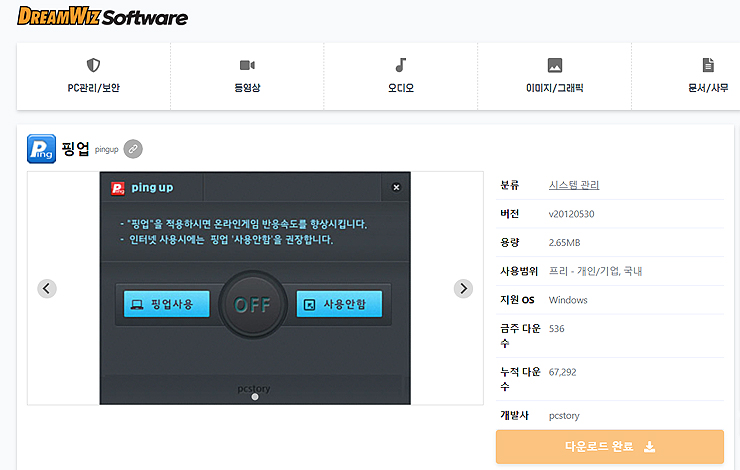Click version value v20120530

pyautogui.click(x=572, y=214)
